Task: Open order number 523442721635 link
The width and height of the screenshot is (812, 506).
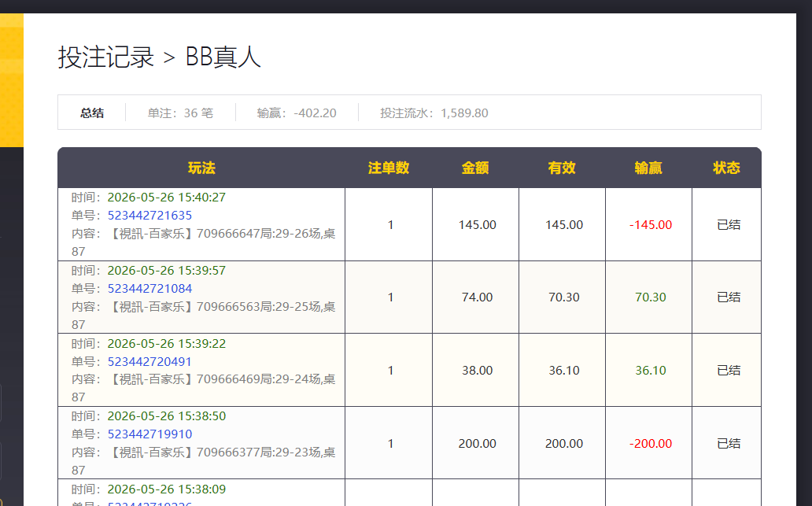Action: (149, 216)
